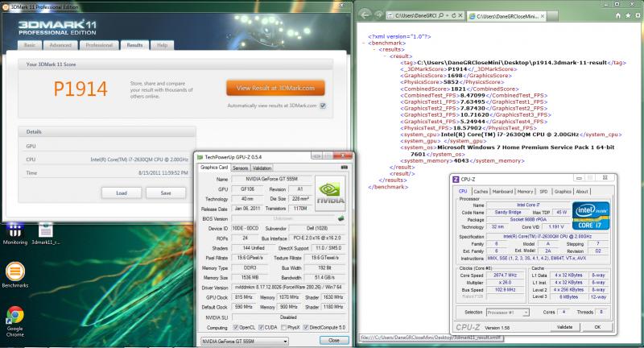Select the Graphics Card tab in GPU-Z
644x348 pixels.
pyautogui.click(x=214, y=168)
